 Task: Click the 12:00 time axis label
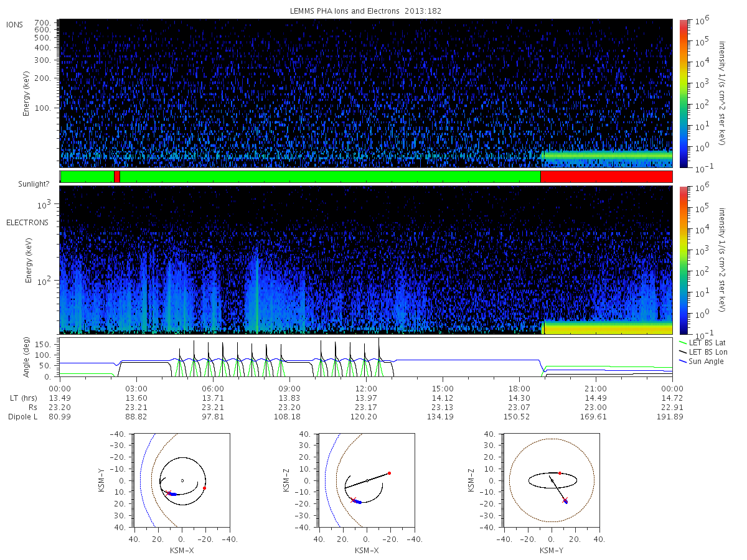366,388
